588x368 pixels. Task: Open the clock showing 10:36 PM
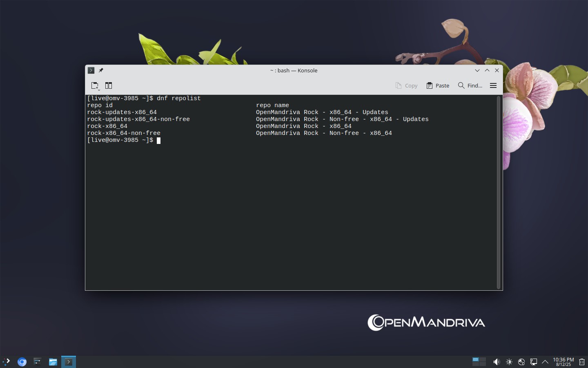(x=563, y=362)
